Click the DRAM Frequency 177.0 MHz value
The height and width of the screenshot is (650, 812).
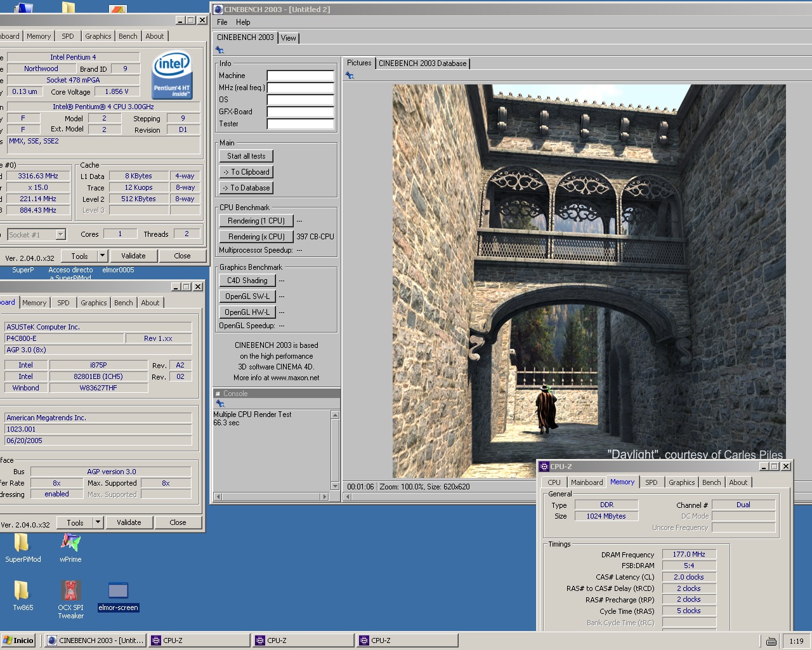click(689, 554)
